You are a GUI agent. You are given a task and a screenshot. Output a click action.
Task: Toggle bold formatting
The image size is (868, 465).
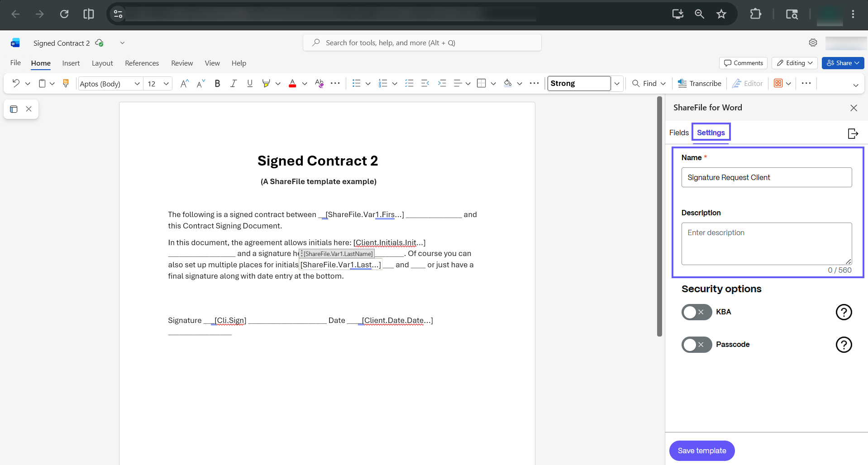[217, 83]
